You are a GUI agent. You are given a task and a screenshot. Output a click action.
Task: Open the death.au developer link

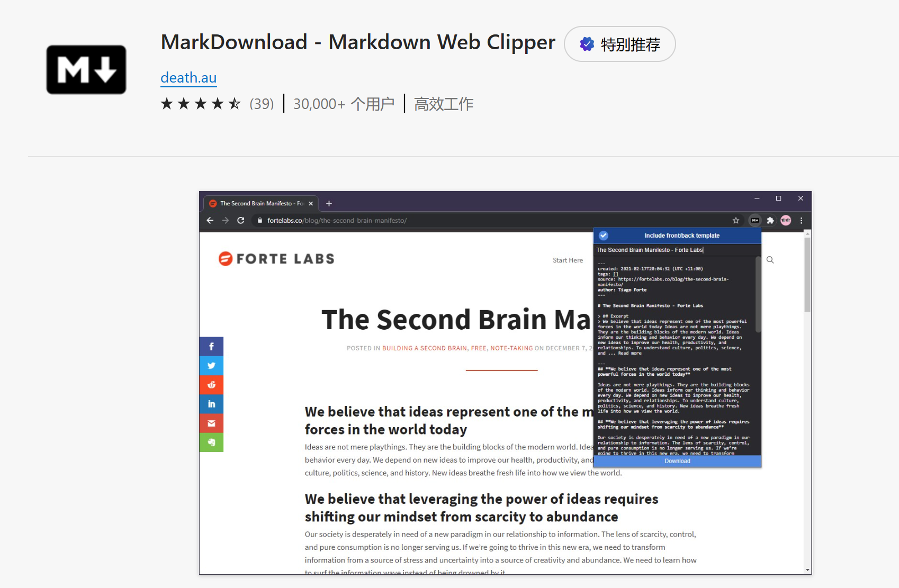188,78
